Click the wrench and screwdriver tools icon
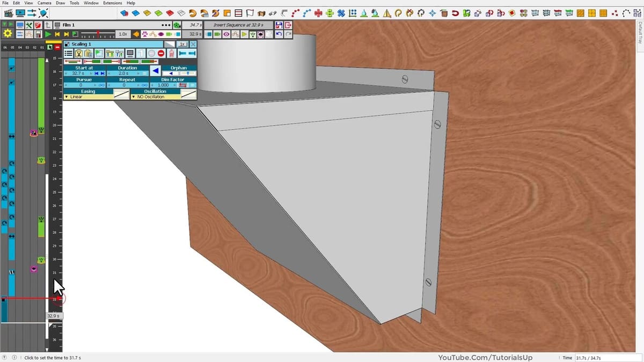644x362 pixels. (29, 25)
